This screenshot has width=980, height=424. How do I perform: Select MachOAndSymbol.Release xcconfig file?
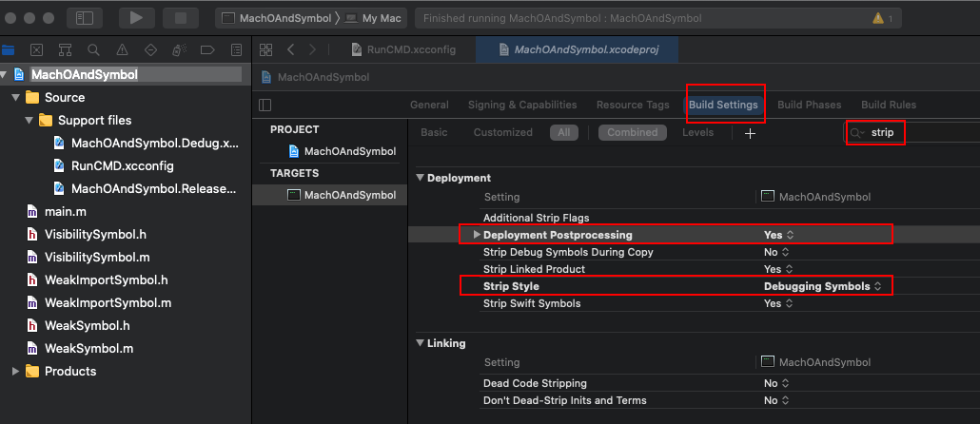146,188
